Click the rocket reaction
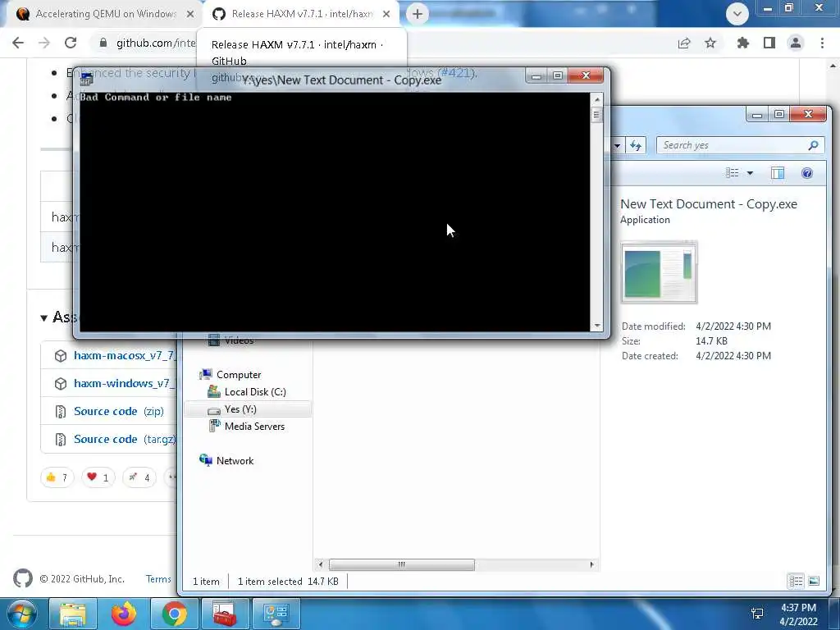This screenshot has width=840, height=630. 139,477
